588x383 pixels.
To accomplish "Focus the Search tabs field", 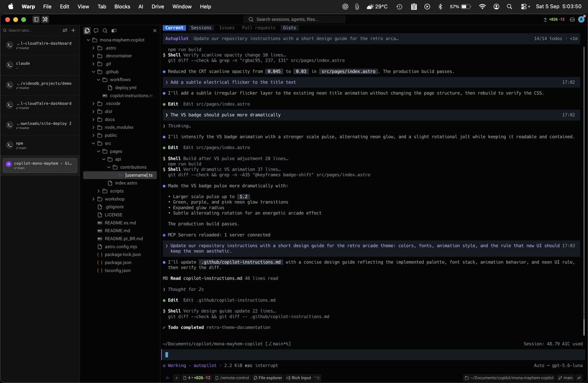I will [32, 30].
